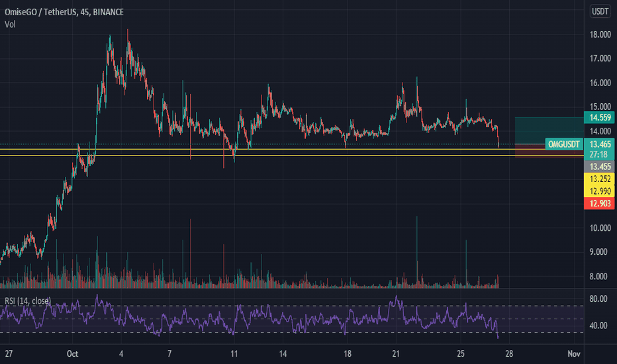Click the 12.903 red stop price label

click(599, 203)
